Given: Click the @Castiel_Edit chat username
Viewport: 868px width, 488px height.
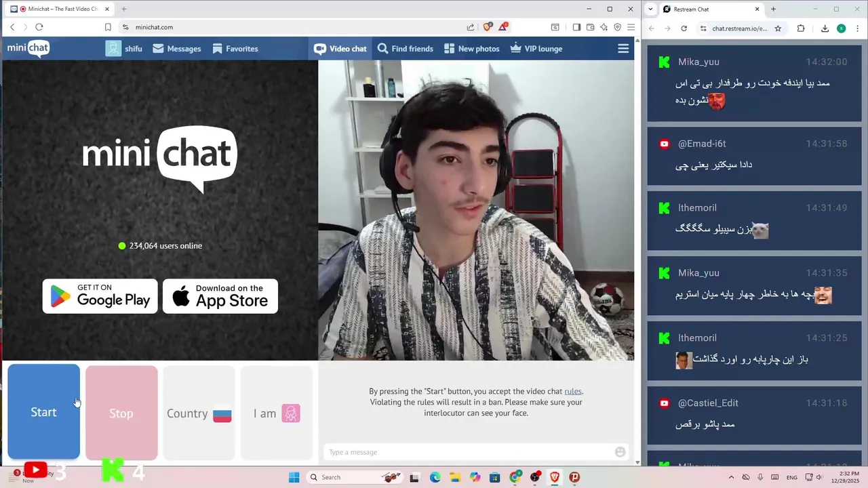Looking at the screenshot, I should coord(708,403).
